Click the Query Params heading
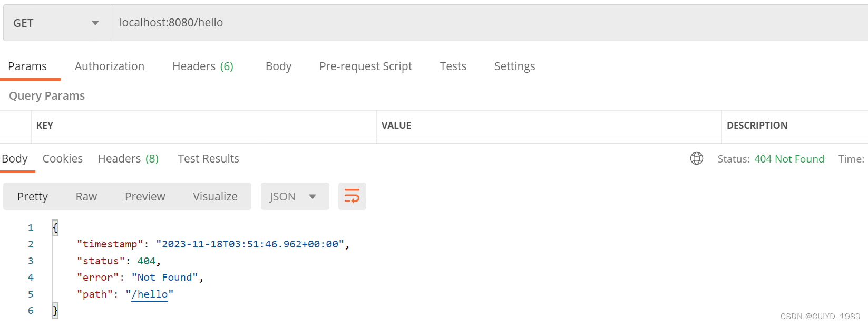The height and width of the screenshot is (325, 868). point(47,96)
